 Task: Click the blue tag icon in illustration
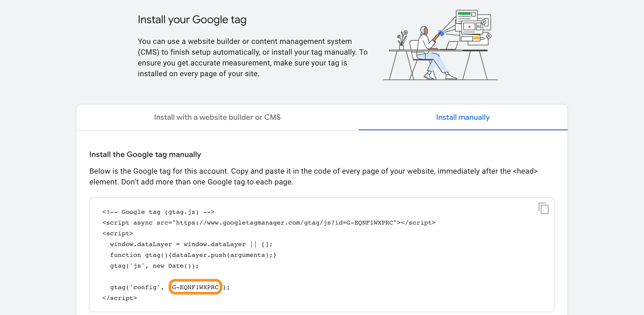tap(441, 33)
